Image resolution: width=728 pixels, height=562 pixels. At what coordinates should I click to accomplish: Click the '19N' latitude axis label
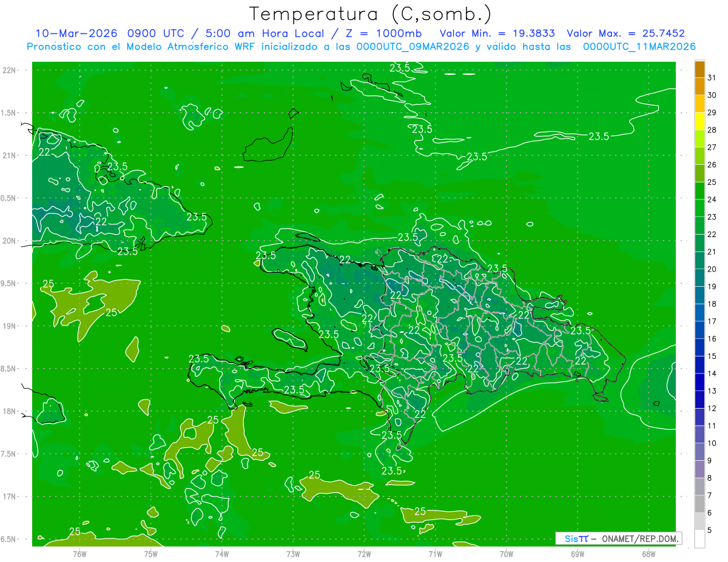coord(9,326)
